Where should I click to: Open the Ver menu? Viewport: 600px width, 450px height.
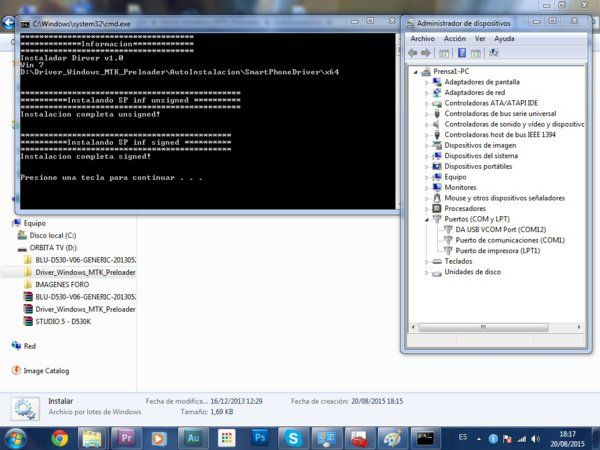click(480, 39)
